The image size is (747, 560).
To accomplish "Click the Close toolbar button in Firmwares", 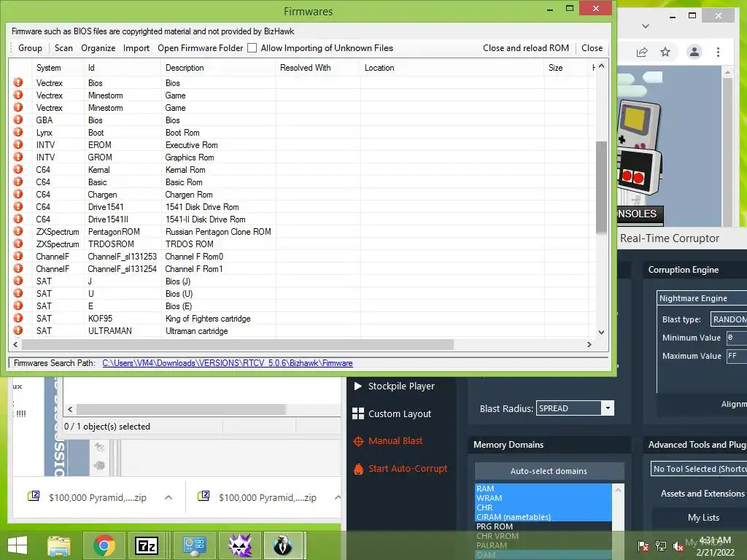I will point(592,48).
